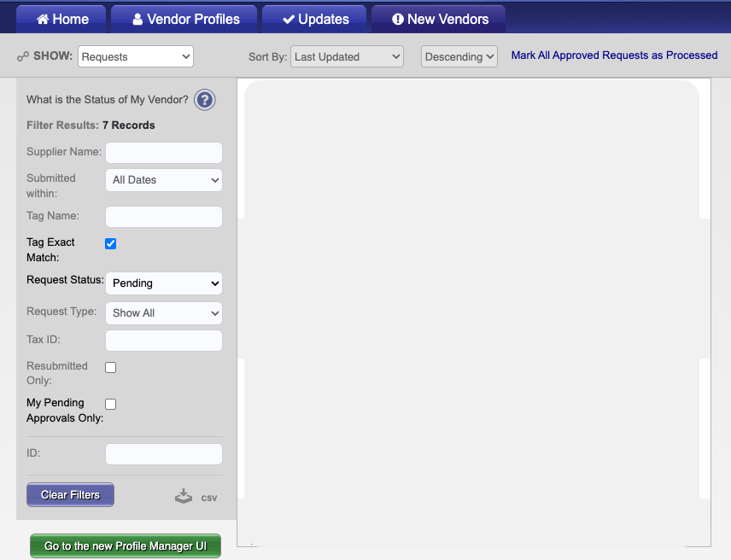Screen dimensions: 731x560
Task: Click the Clear Filters button
Action: tap(70, 495)
